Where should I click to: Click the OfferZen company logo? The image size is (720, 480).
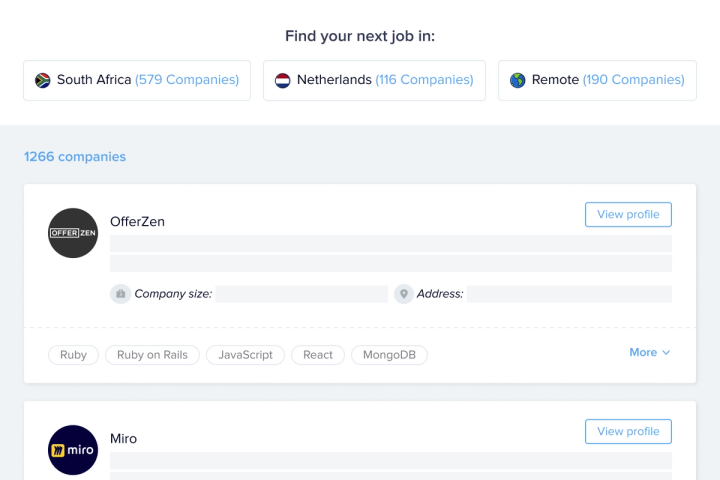73,233
